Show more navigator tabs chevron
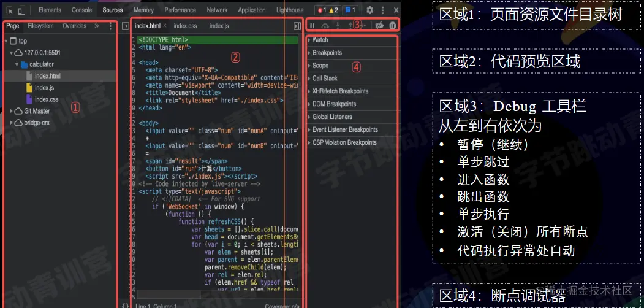Image resolution: width=644 pixels, height=308 pixels. point(97,26)
